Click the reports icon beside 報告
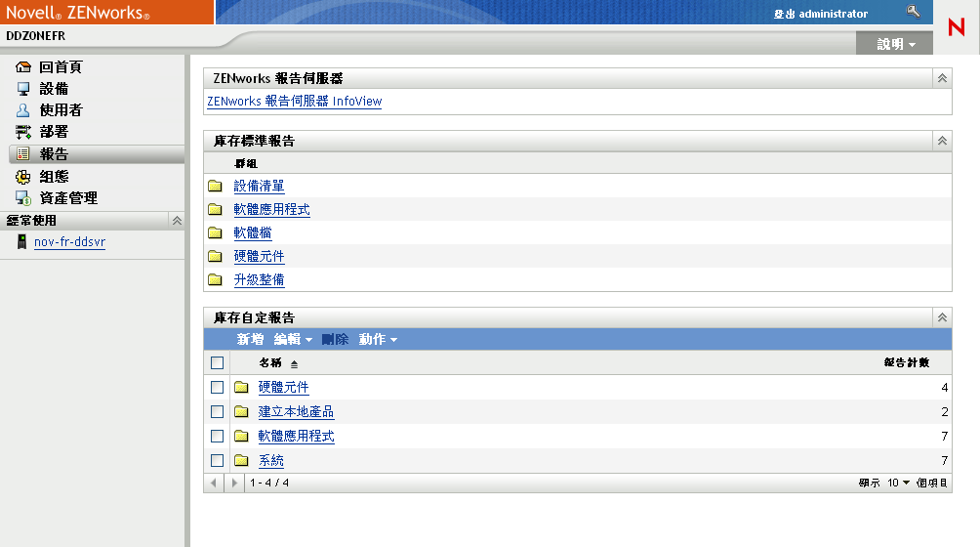This screenshot has height=547, width=980. click(x=23, y=153)
